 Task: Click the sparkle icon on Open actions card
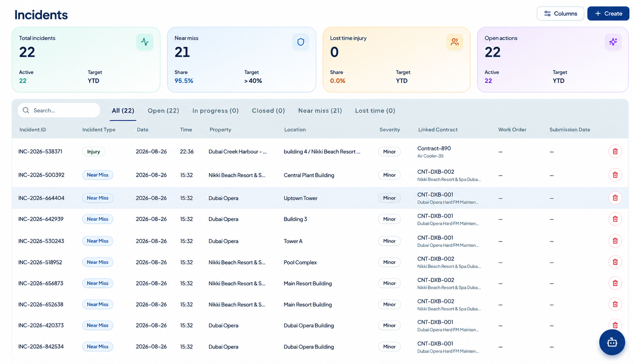(613, 42)
